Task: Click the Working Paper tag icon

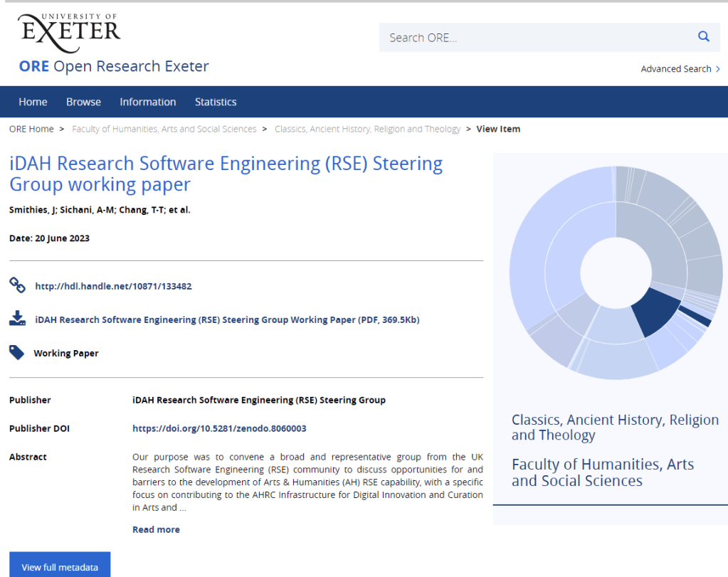Action: pyautogui.click(x=16, y=352)
